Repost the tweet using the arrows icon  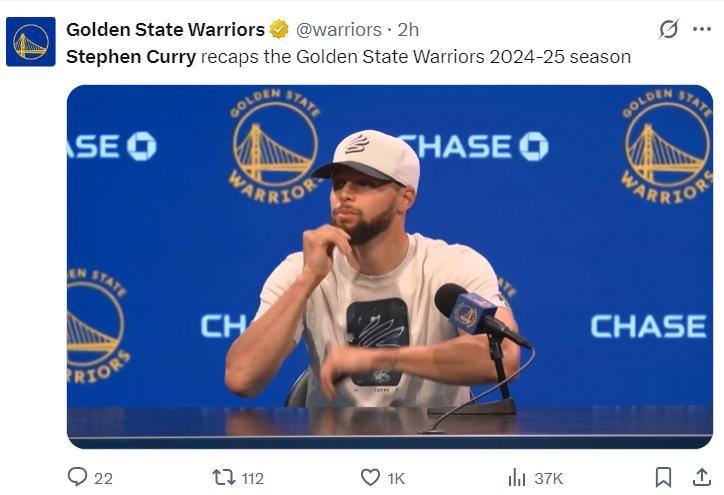coord(224,477)
